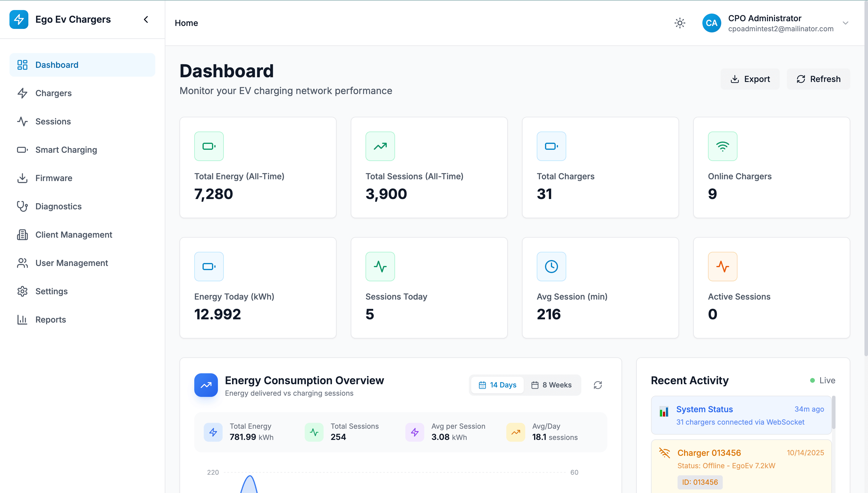Screen dimensions: 868x493
Task: Open Reports using the bar chart icon
Action: [x=22, y=319]
